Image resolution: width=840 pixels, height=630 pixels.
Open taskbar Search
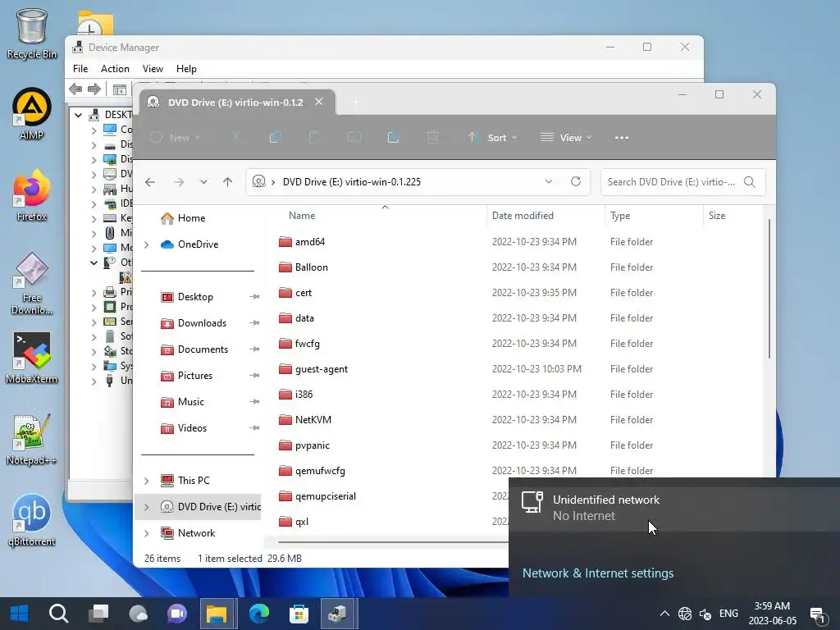tap(58, 614)
